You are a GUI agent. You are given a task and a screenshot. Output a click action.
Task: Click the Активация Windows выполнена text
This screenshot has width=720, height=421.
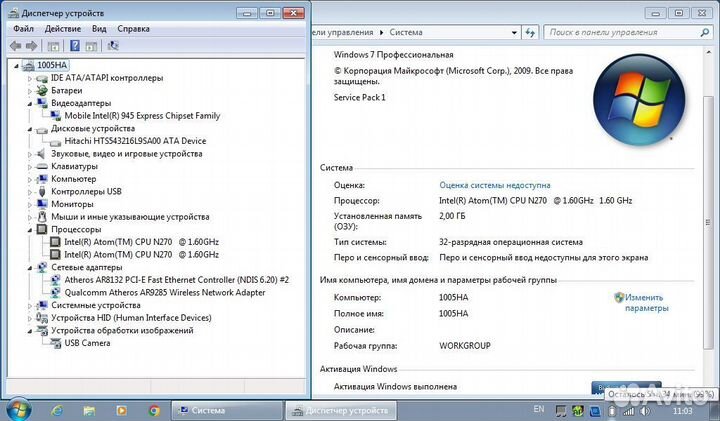tap(395, 387)
